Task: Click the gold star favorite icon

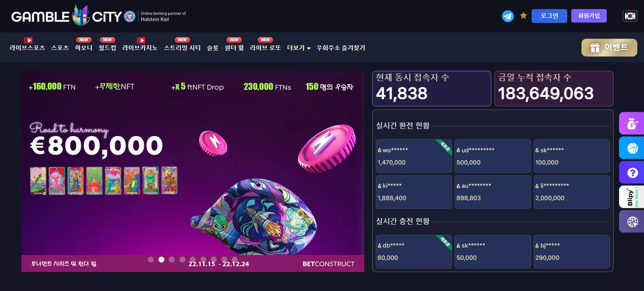Action: (523, 15)
